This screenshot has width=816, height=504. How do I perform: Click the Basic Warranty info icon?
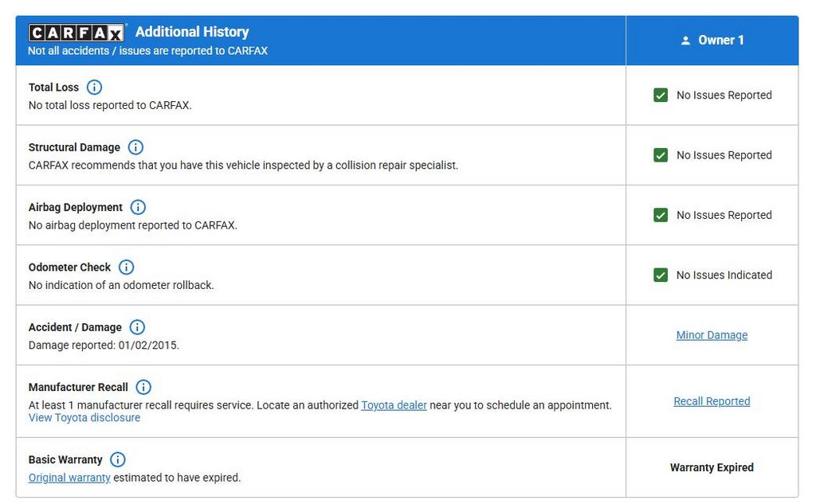point(118,459)
